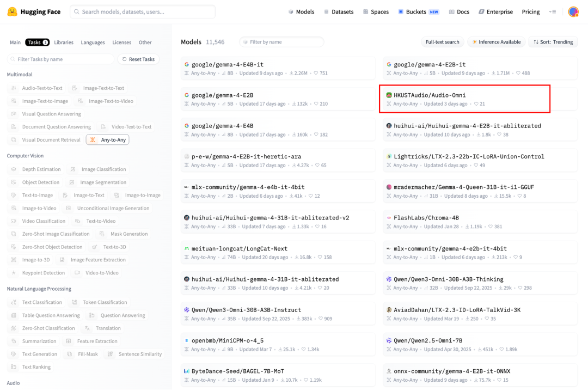The width and height of the screenshot is (588, 391).
Task: Open the Enterprise page from the navbar
Action: pyautogui.click(x=495, y=11)
